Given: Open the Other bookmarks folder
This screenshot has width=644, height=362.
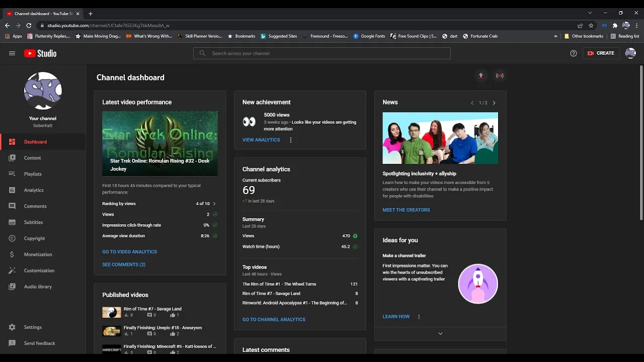Looking at the screenshot, I should pos(584,36).
